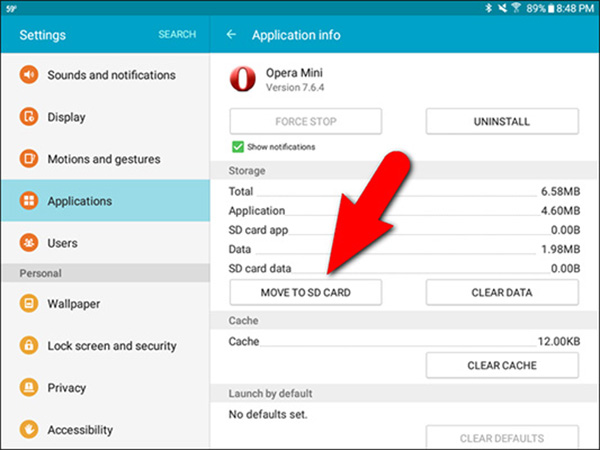Tap the 'Version 7.6.4' text
Image resolution: width=600 pixels, height=450 pixels.
click(295, 88)
